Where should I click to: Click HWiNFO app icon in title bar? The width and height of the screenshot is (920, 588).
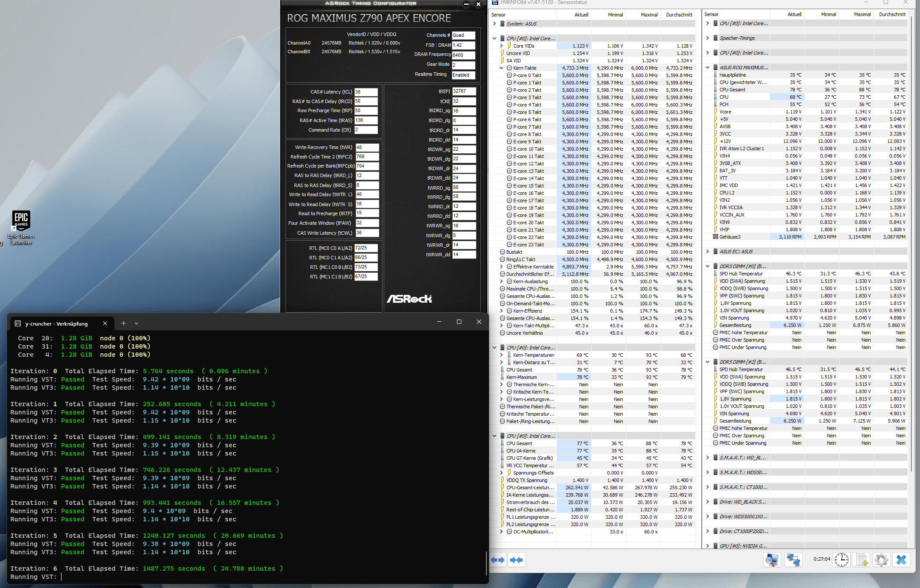pyautogui.click(x=495, y=3)
